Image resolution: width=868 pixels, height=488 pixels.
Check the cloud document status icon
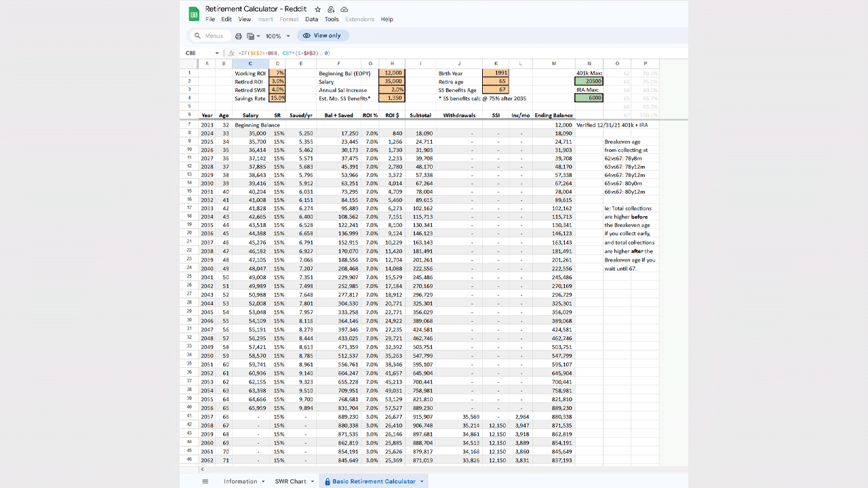344,9
